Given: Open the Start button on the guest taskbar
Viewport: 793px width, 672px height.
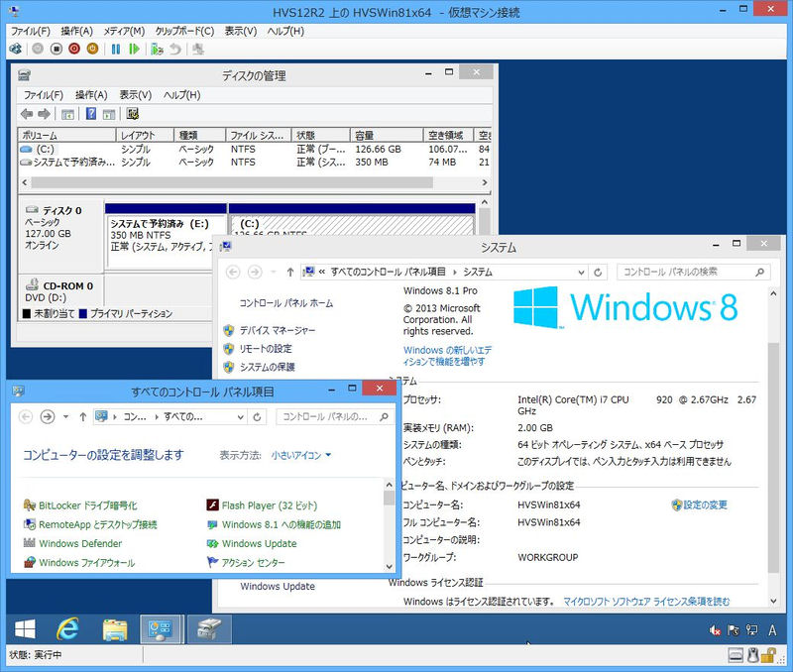Looking at the screenshot, I should click(x=25, y=629).
